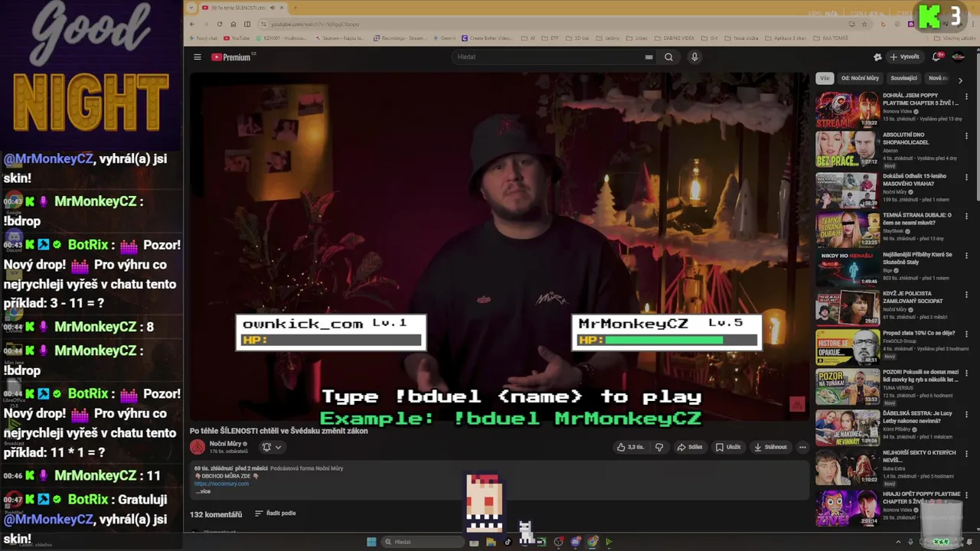Open 'DOHRÁL JSEM POPPY PLAYTIME' video thumbnail

[847, 109]
